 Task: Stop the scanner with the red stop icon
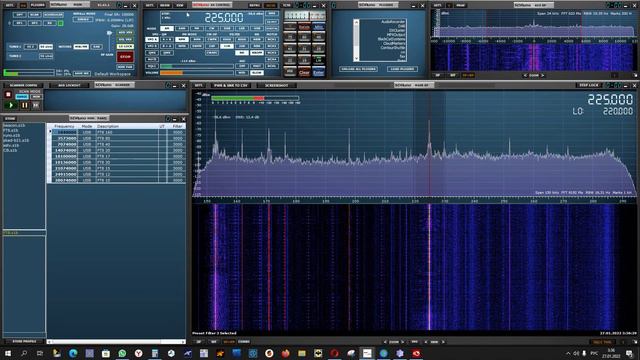point(8,95)
